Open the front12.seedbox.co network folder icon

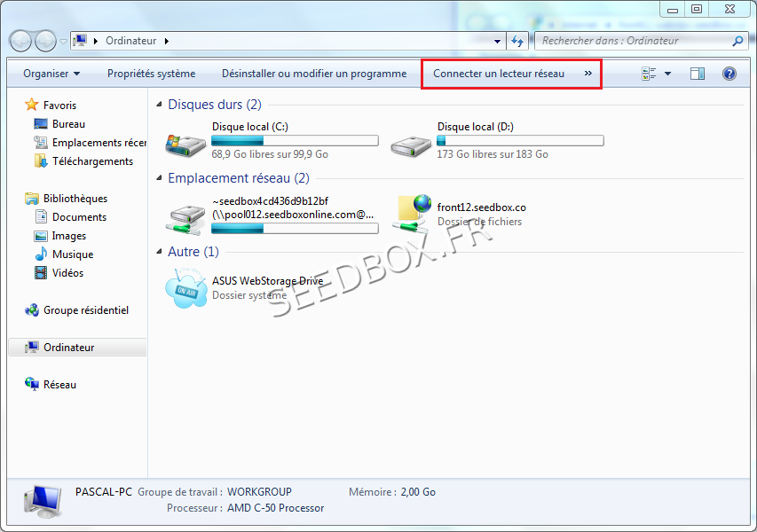410,214
